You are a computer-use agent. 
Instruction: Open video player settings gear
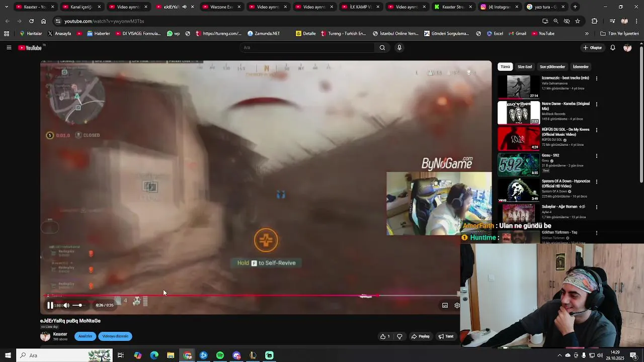457,305
